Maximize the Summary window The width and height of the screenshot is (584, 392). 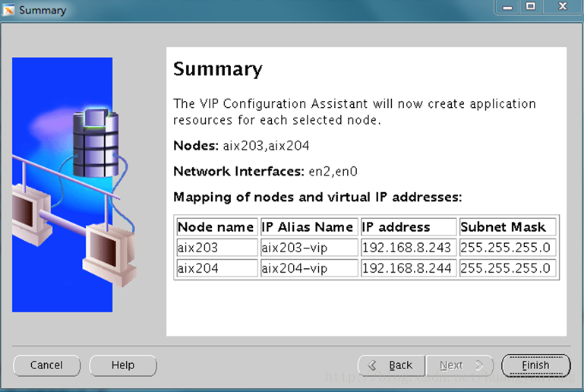pyautogui.click(x=530, y=7)
